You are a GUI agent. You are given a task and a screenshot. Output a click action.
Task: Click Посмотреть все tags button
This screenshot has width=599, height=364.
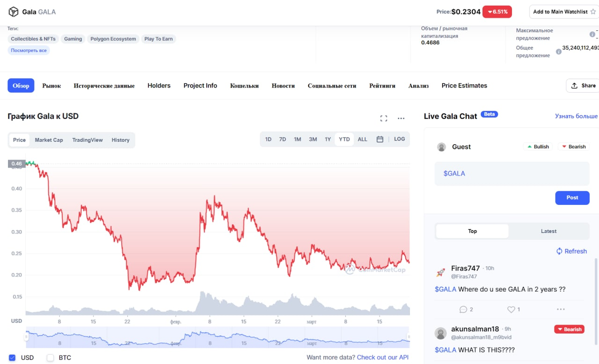tap(29, 50)
